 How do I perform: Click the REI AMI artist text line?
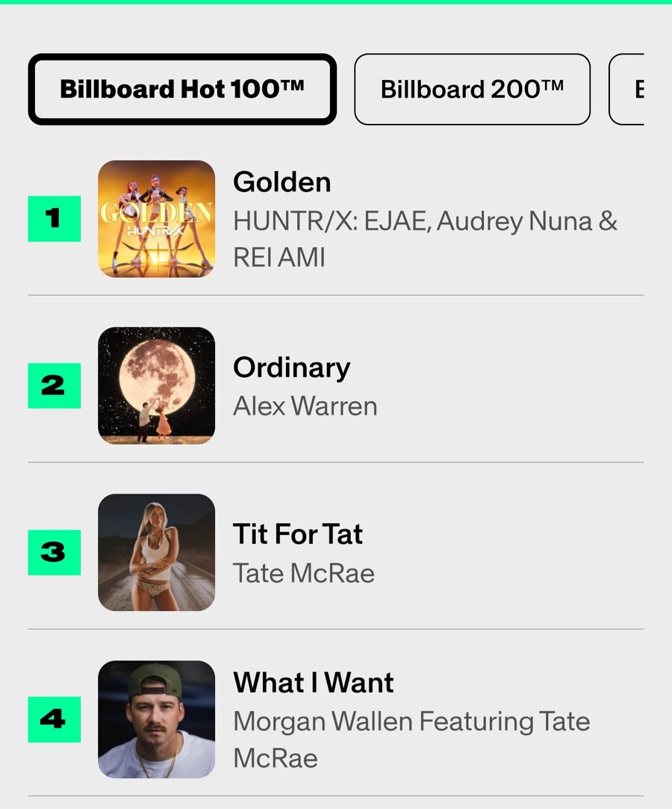click(x=279, y=258)
